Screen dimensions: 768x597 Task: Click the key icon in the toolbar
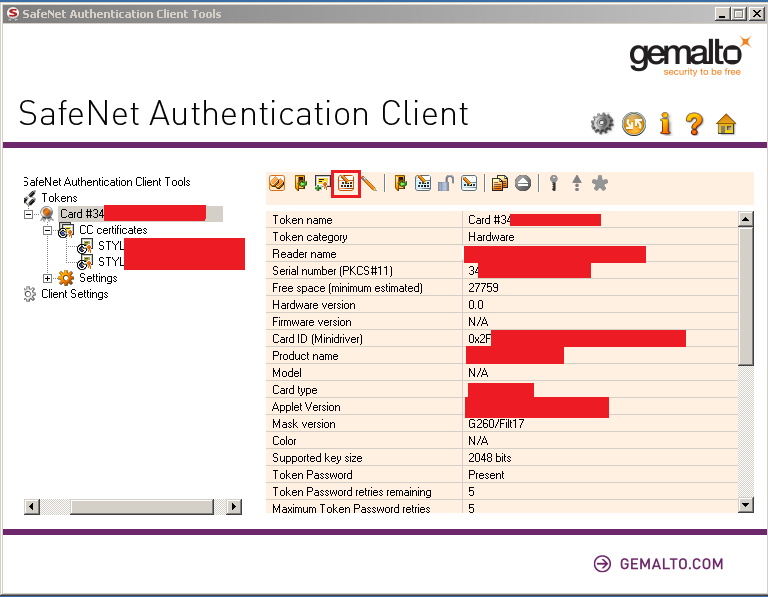click(553, 183)
